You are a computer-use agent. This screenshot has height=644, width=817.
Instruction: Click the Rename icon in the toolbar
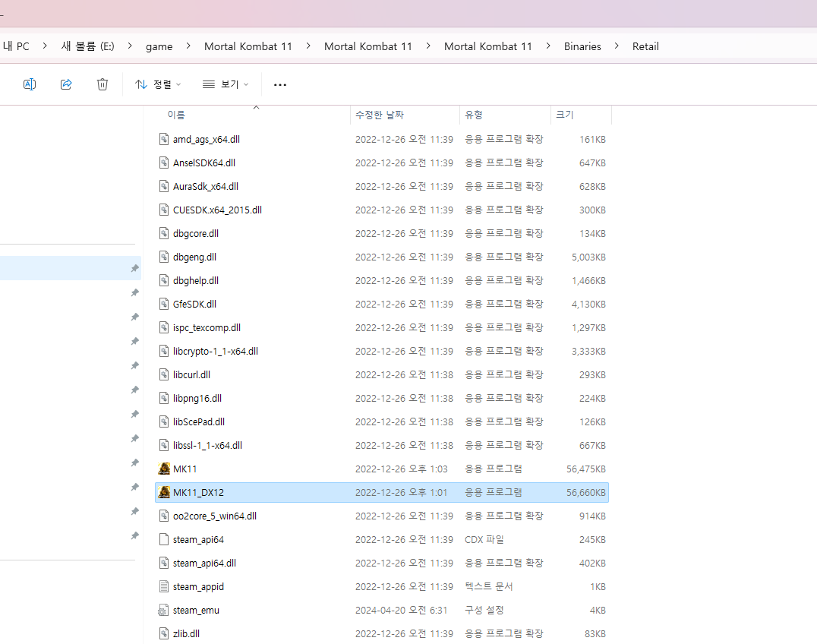click(x=30, y=84)
